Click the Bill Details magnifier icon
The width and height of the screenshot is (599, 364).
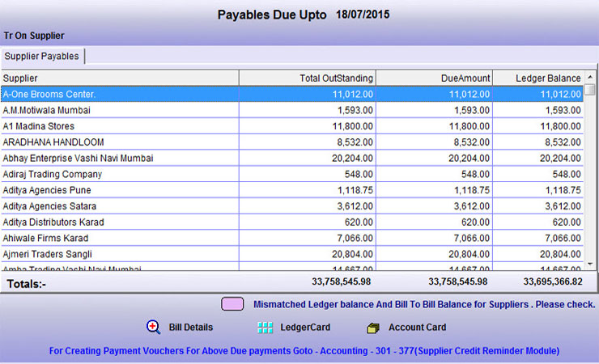(x=153, y=328)
